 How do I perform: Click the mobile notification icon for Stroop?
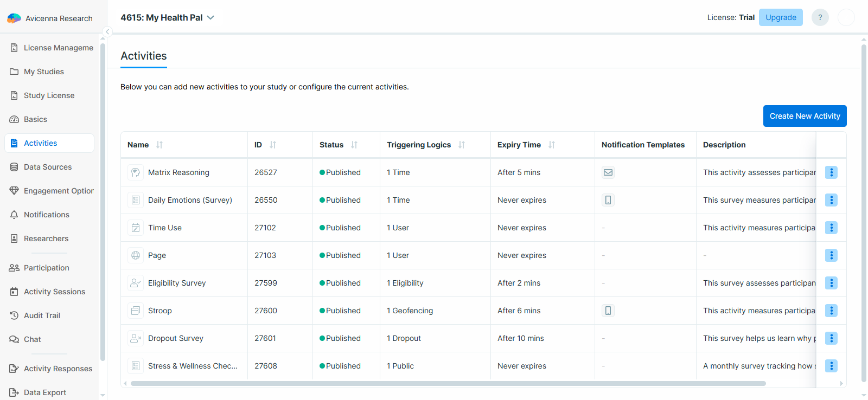(x=608, y=311)
